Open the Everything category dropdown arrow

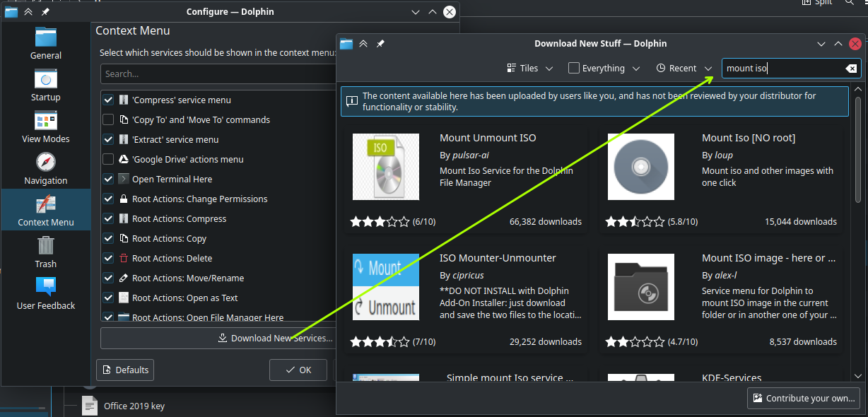pyautogui.click(x=636, y=69)
